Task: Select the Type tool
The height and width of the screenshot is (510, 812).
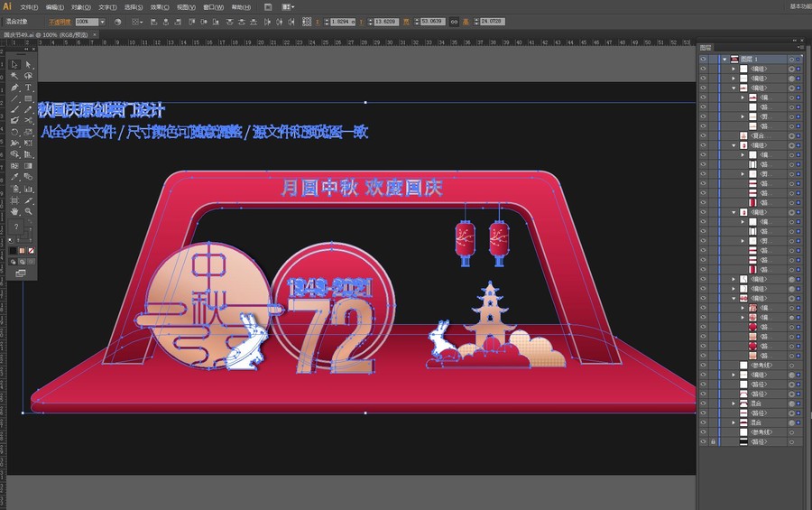Action: click(28, 88)
